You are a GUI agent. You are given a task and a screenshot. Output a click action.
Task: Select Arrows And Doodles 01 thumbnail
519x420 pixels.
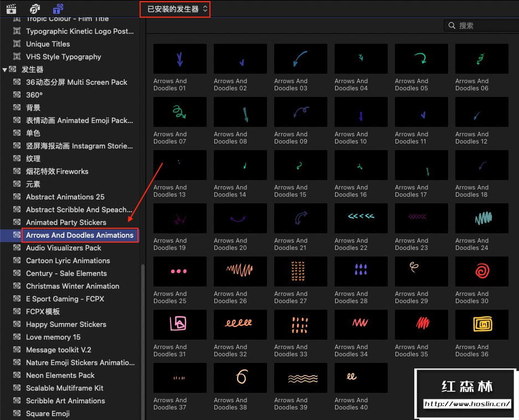pos(179,59)
